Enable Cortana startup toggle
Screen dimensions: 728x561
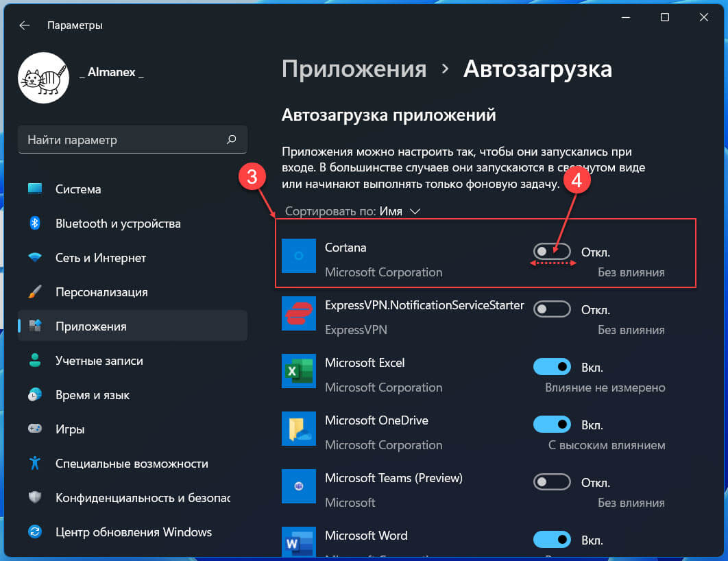[552, 252]
